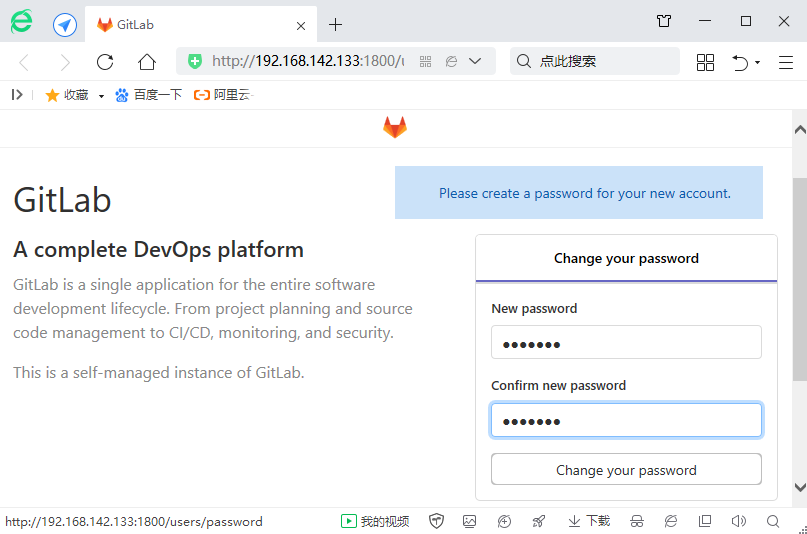Select the Change your password tab header
807x534 pixels.
pyautogui.click(x=626, y=258)
